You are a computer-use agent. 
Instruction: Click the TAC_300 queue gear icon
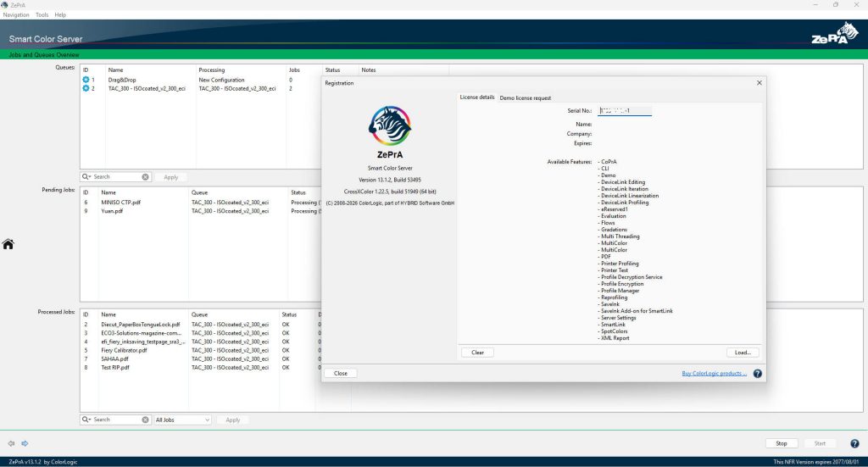(x=86, y=88)
